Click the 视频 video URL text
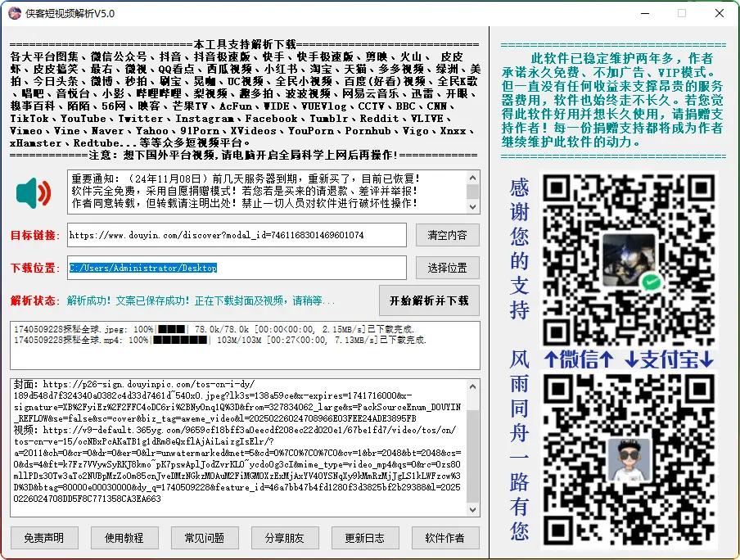This screenshot has width=740, height=560. click(237, 465)
